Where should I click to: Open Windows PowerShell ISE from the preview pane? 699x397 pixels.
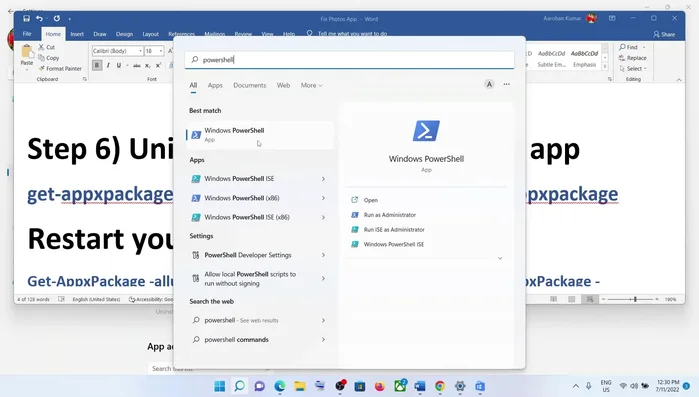[x=394, y=244]
